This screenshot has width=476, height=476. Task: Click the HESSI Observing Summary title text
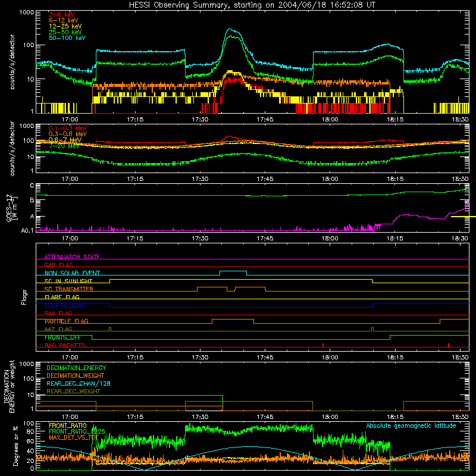tap(252, 5)
